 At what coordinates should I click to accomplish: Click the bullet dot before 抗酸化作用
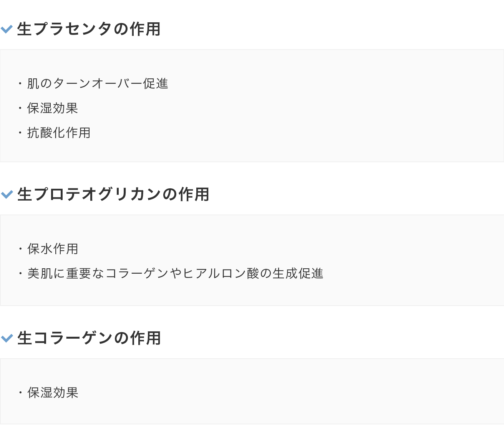(x=20, y=133)
